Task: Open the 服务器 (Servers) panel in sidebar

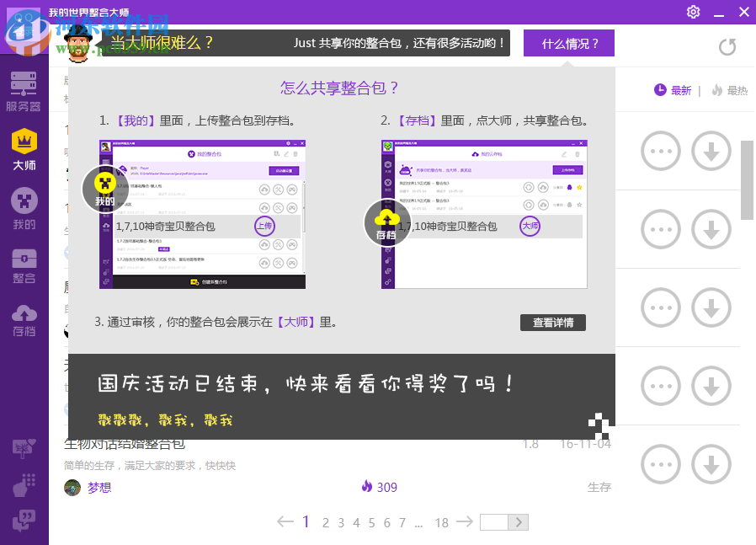Action: coord(24,87)
